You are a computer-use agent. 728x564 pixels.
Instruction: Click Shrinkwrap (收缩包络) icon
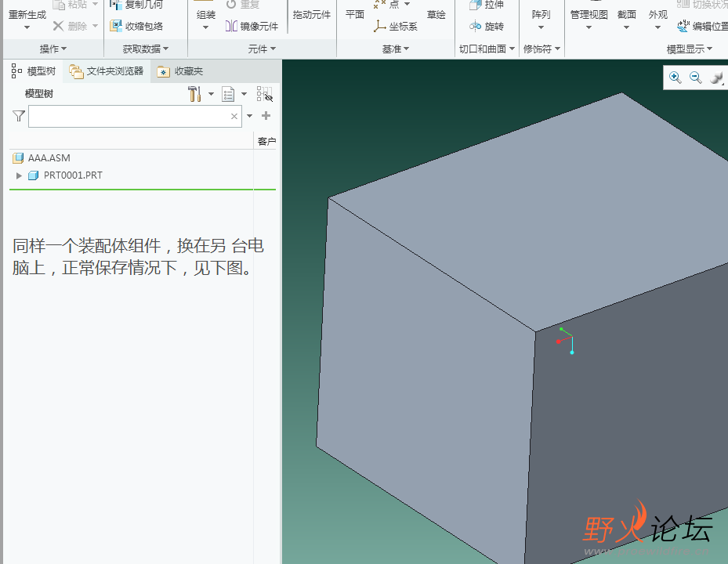(x=116, y=26)
